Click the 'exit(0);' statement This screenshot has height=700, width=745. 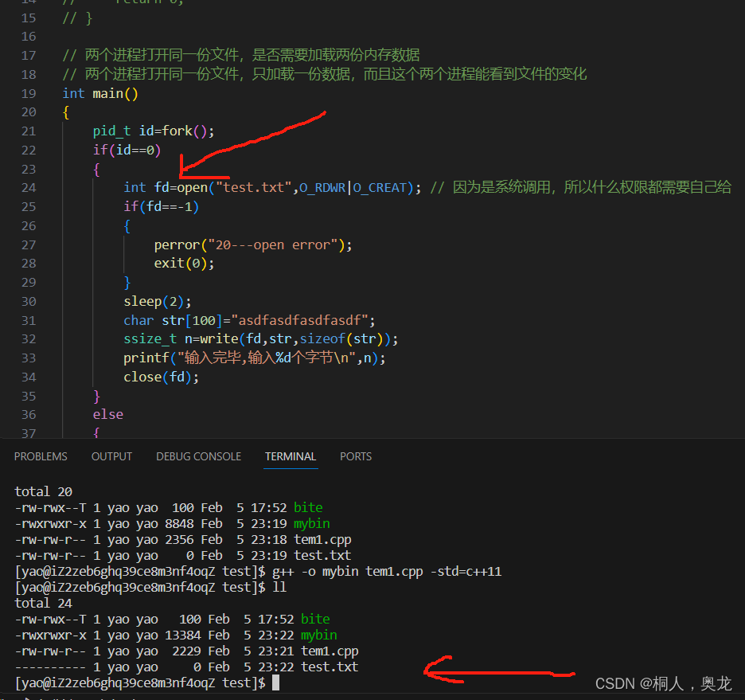click(x=184, y=264)
